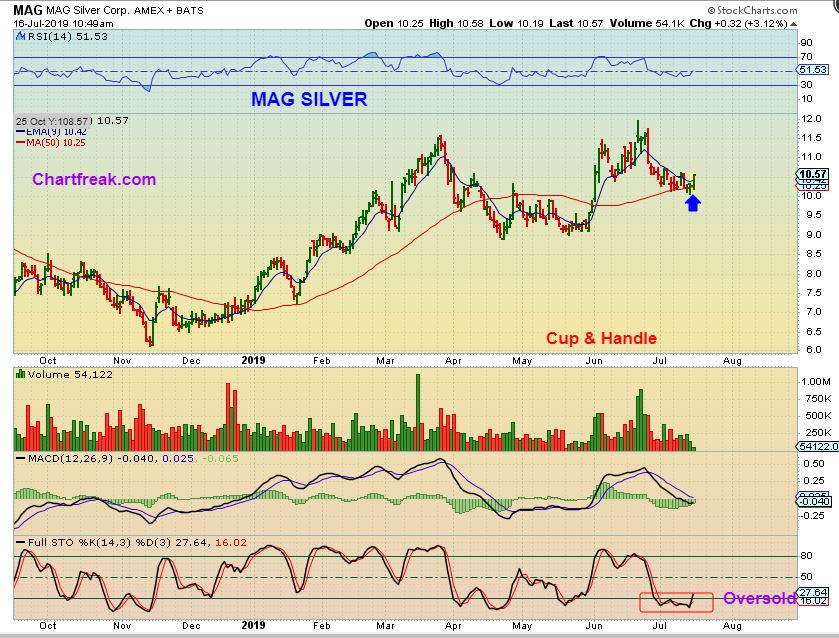This screenshot has width=839, height=638.
Task: Click the 9.0 price axis label
Action: tap(813, 234)
